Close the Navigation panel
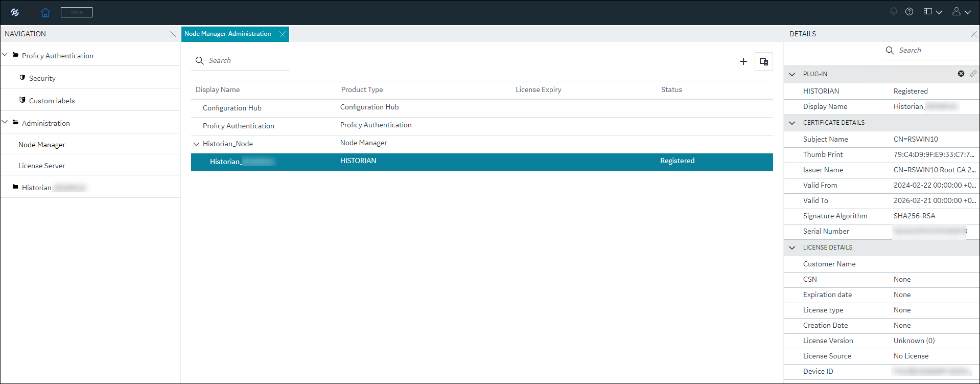 (173, 34)
